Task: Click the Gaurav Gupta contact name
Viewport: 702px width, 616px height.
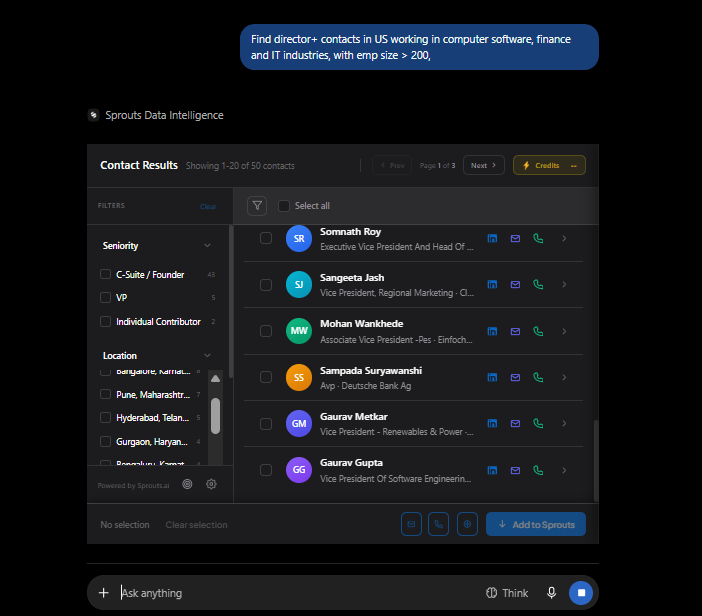Action: (351, 462)
